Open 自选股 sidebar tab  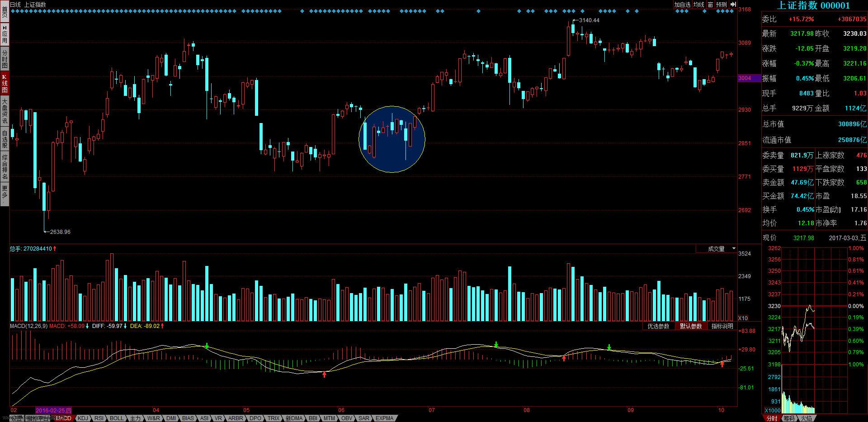coord(5,139)
